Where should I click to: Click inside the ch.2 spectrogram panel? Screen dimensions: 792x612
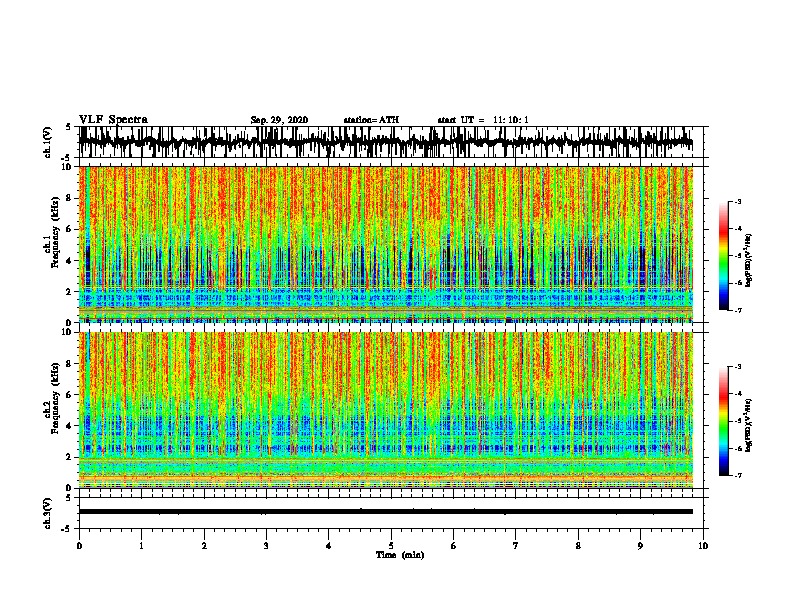386,410
